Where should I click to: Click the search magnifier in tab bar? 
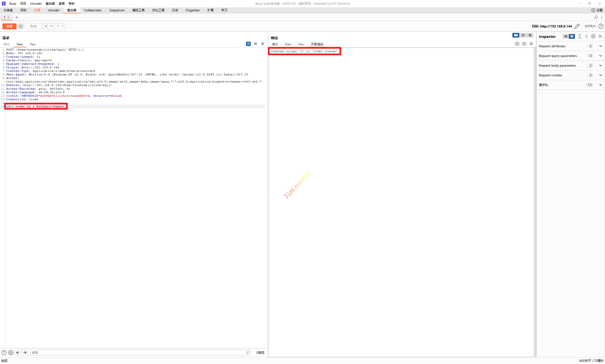[x=596, y=17]
